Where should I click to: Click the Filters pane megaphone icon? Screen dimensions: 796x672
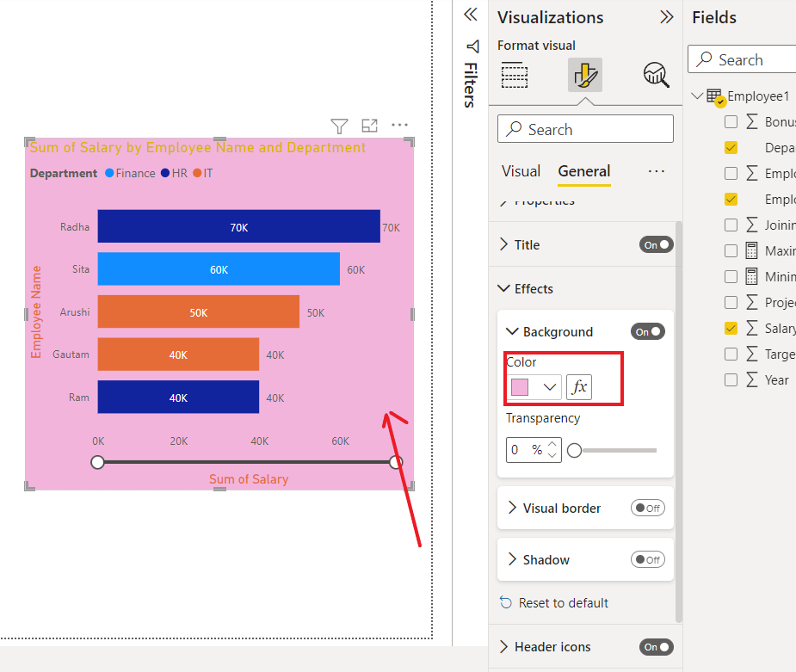472,46
